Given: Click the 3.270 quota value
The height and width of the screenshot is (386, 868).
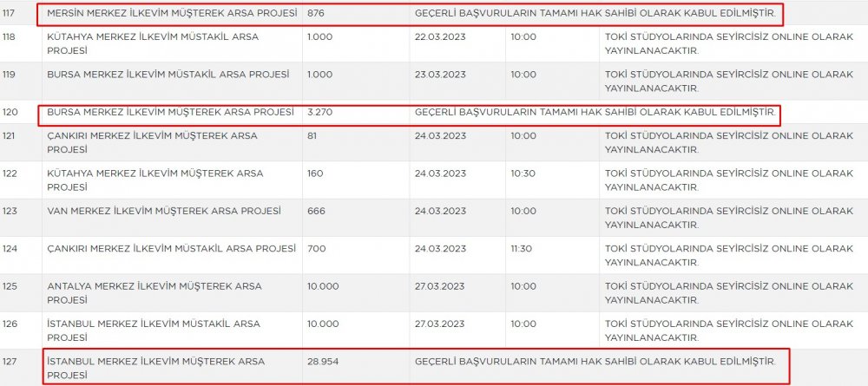Looking at the screenshot, I should [319, 112].
